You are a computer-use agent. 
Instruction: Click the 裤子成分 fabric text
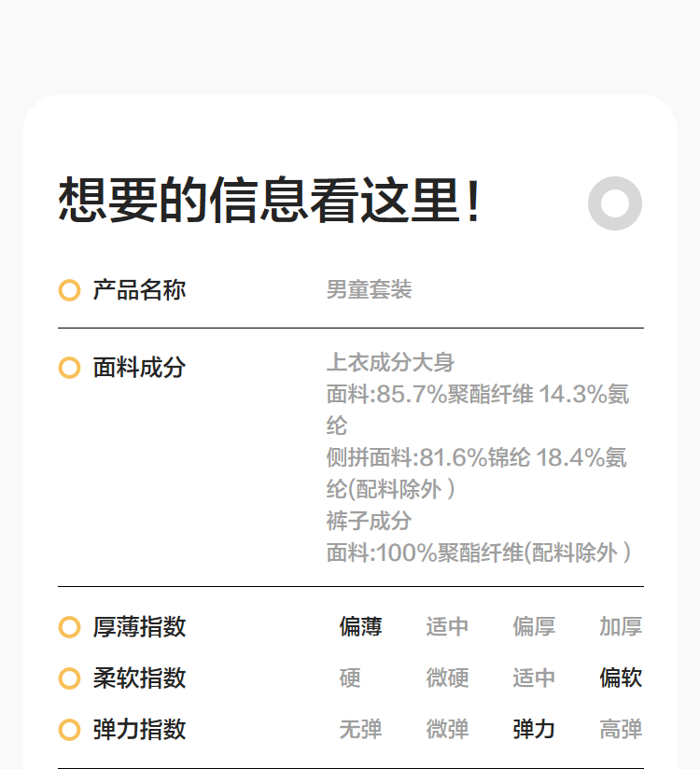pyautogui.click(x=369, y=521)
